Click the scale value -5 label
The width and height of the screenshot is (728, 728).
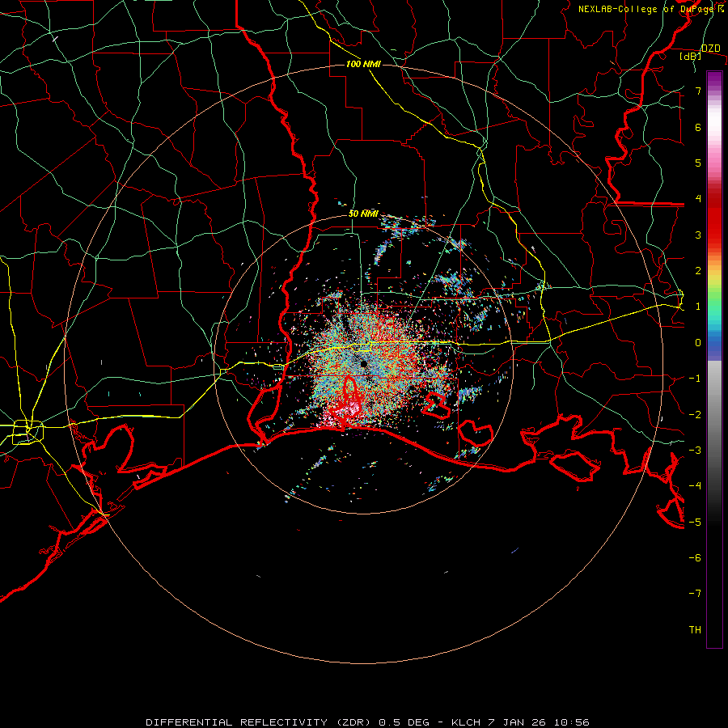[695, 523]
